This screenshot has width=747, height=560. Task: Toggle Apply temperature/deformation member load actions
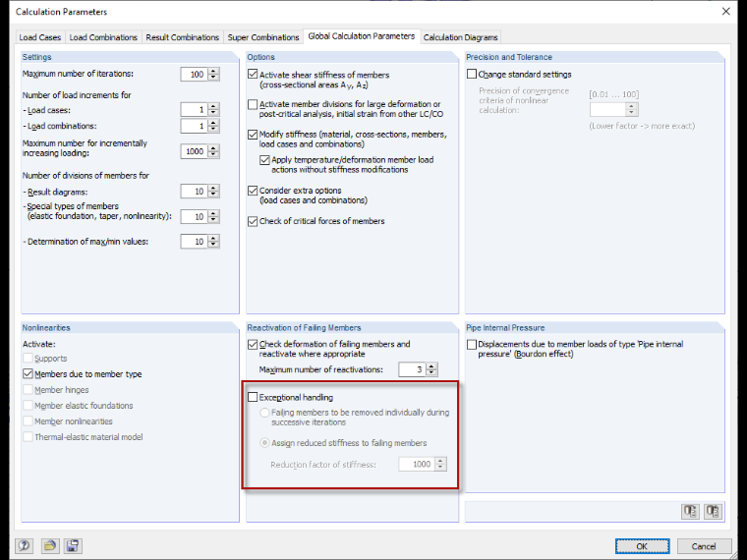click(264, 160)
